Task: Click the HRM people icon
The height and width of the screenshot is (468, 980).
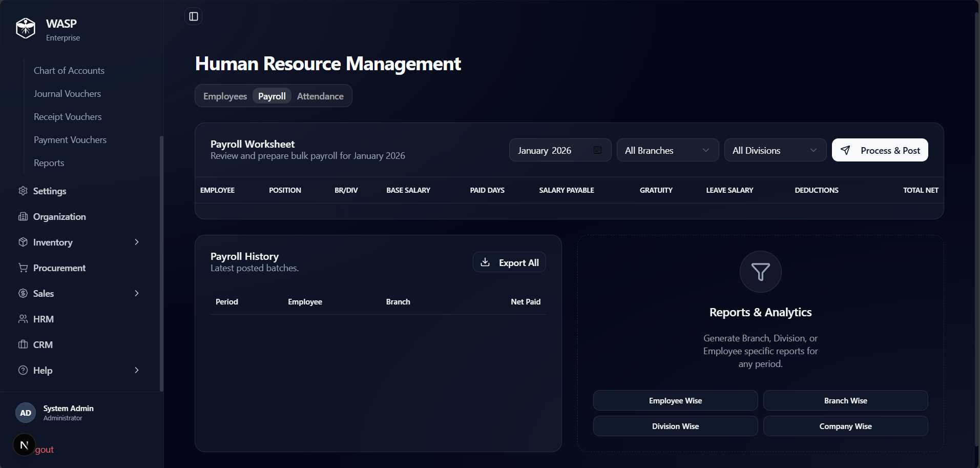Action: 23,319
